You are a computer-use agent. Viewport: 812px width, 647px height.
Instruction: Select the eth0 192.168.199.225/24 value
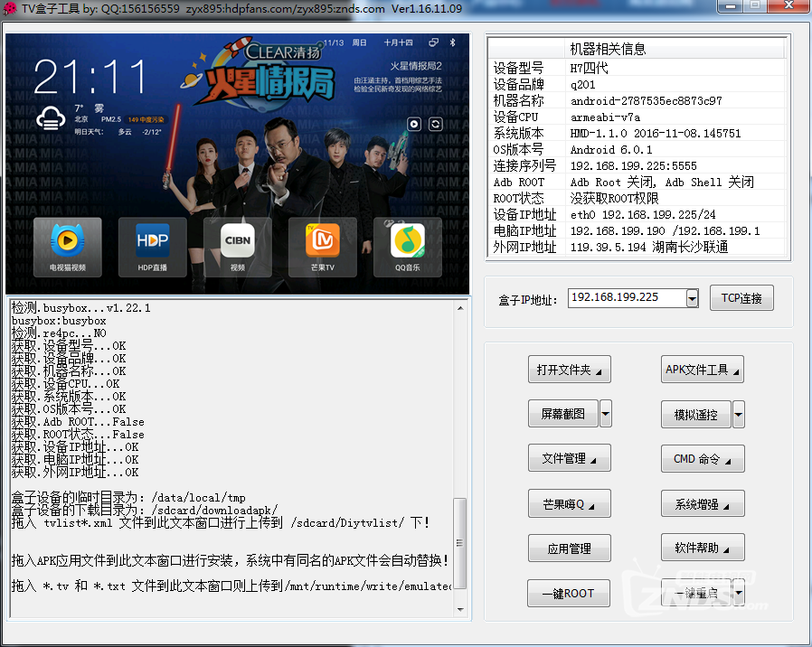(643, 215)
